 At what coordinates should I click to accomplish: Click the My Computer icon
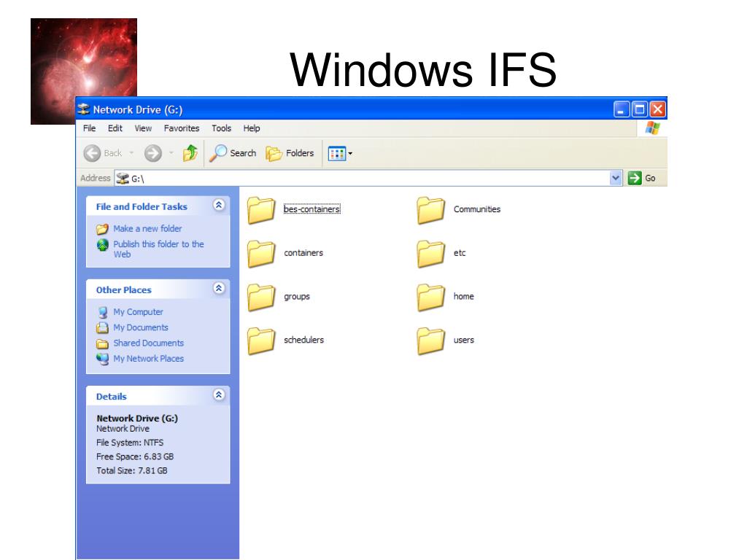tap(102, 312)
